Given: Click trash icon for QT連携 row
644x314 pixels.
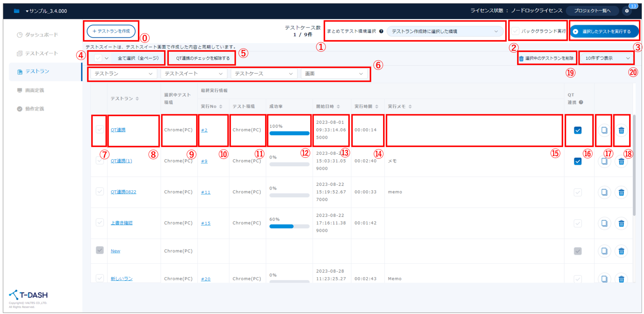Looking at the screenshot, I should (x=621, y=130).
